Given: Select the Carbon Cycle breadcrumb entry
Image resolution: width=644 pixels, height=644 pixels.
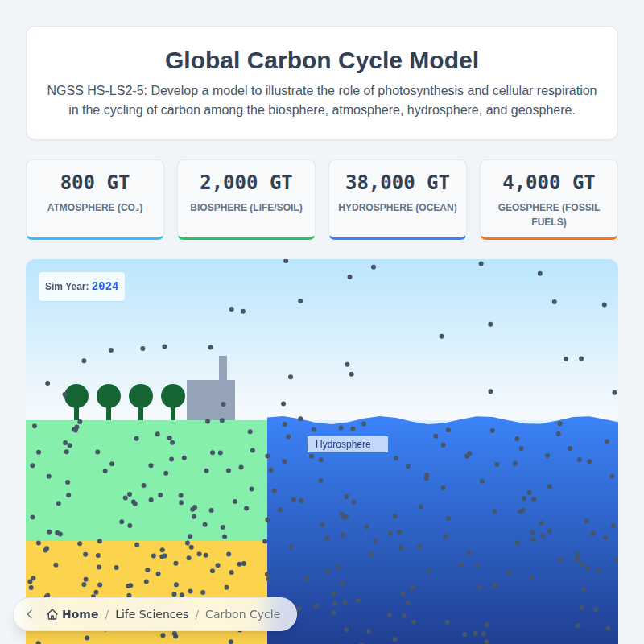Looking at the screenshot, I should point(242,614).
